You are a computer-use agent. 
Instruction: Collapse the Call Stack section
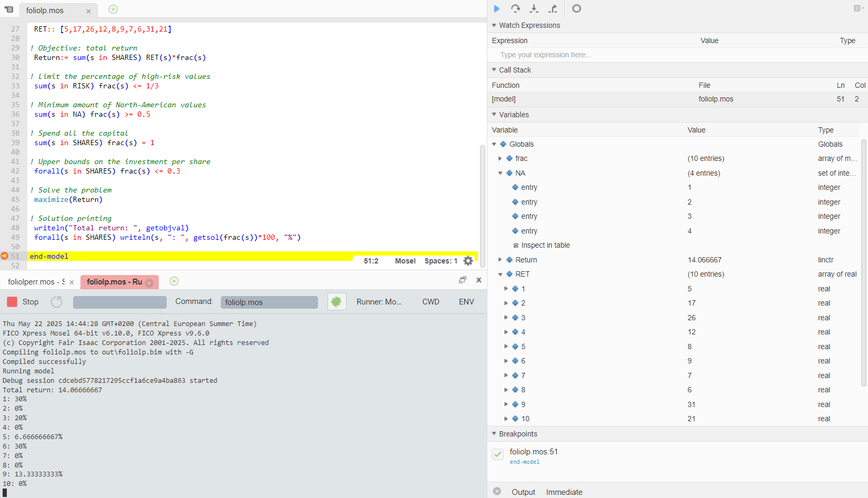494,69
